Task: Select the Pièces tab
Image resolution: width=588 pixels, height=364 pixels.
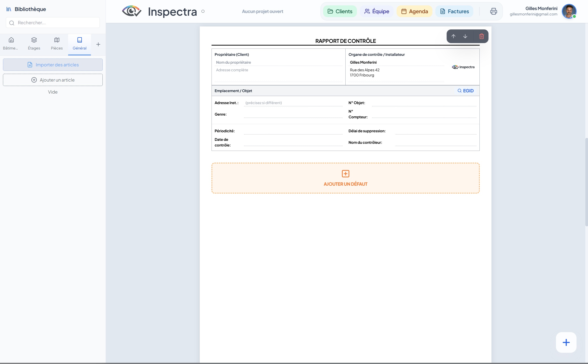Action: tap(57, 43)
